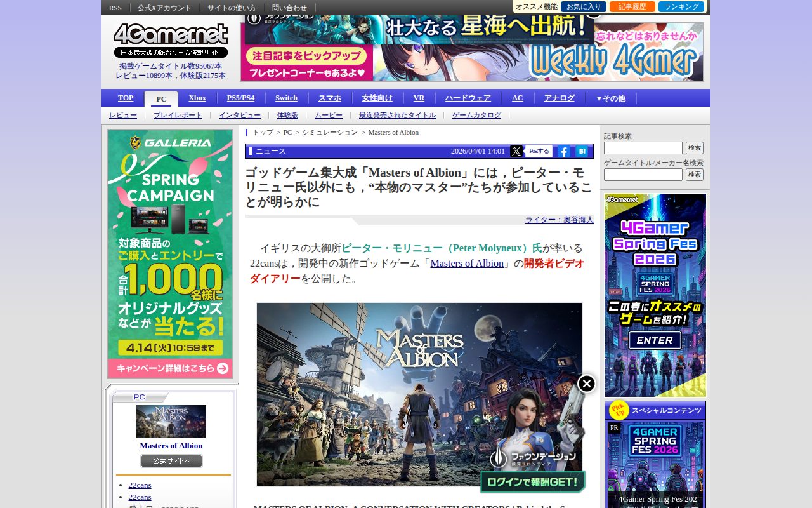The height and width of the screenshot is (508, 812).
Task: Open 最近発売されたタイトル submenu link
Action: [397, 115]
